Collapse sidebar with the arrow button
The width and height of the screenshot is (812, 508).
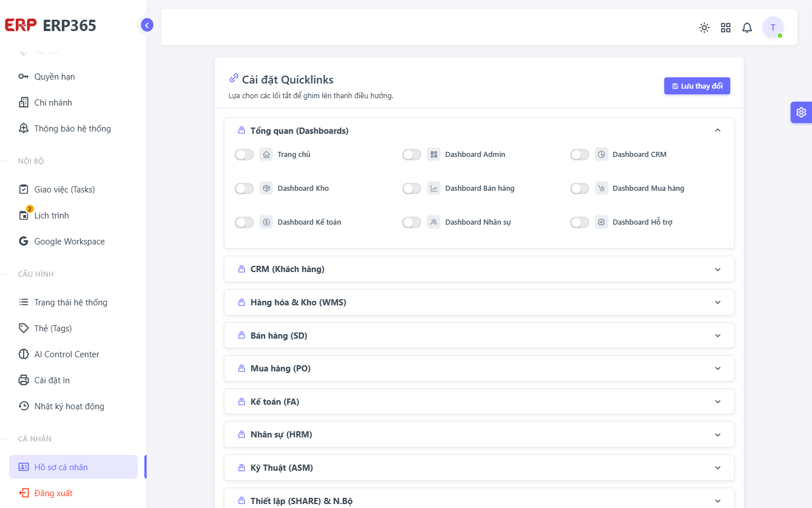click(x=147, y=25)
